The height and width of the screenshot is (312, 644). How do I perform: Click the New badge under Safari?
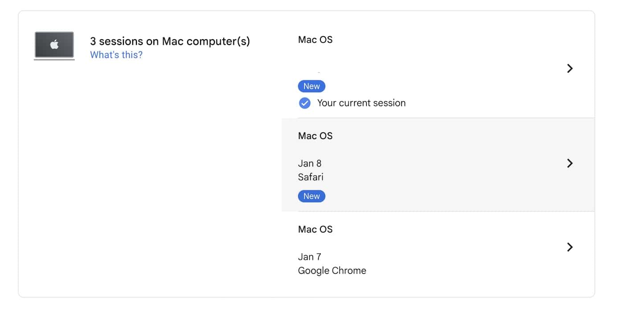coord(311,196)
